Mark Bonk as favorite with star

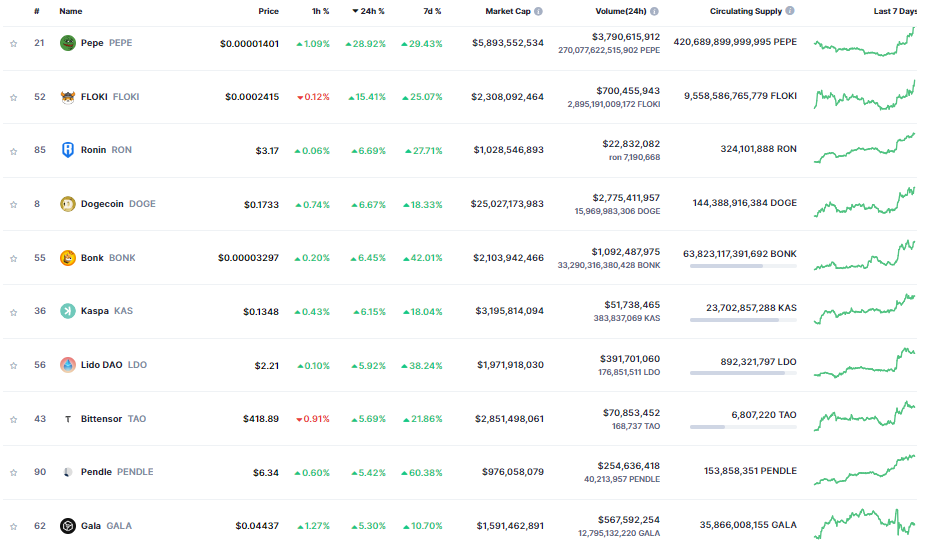[x=13, y=258]
